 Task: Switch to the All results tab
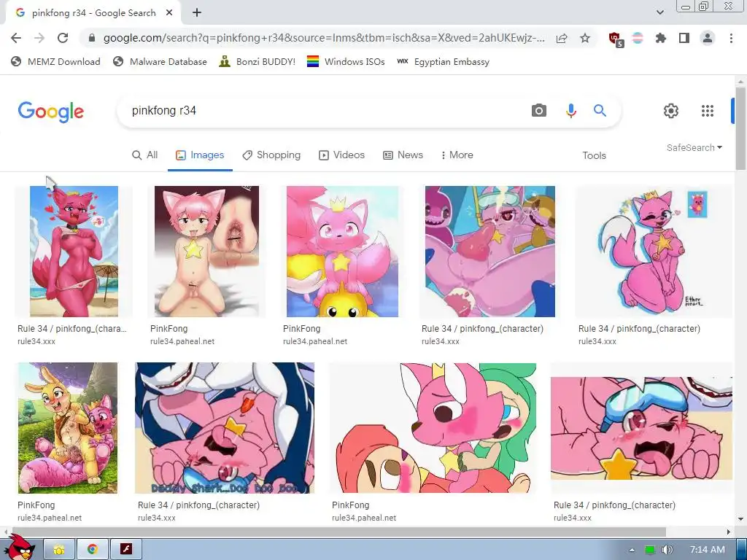pyautogui.click(x=145, y=155)
